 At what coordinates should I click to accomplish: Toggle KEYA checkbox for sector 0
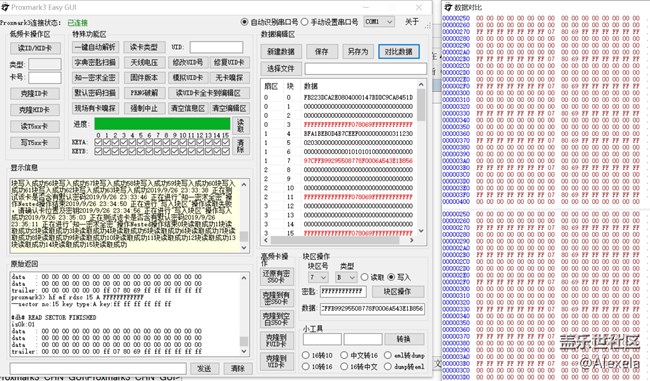pyautogui.click(x=98, y=142)
